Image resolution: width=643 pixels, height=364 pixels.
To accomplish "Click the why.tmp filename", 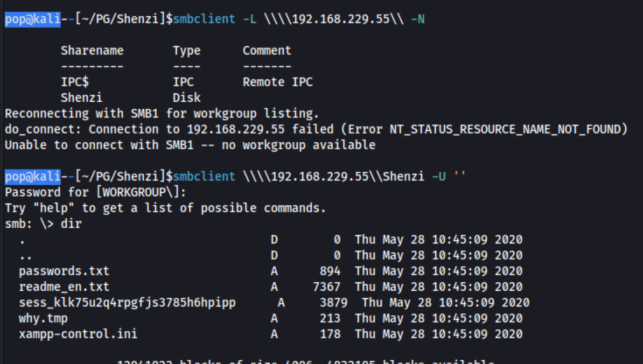I will 43,319.
